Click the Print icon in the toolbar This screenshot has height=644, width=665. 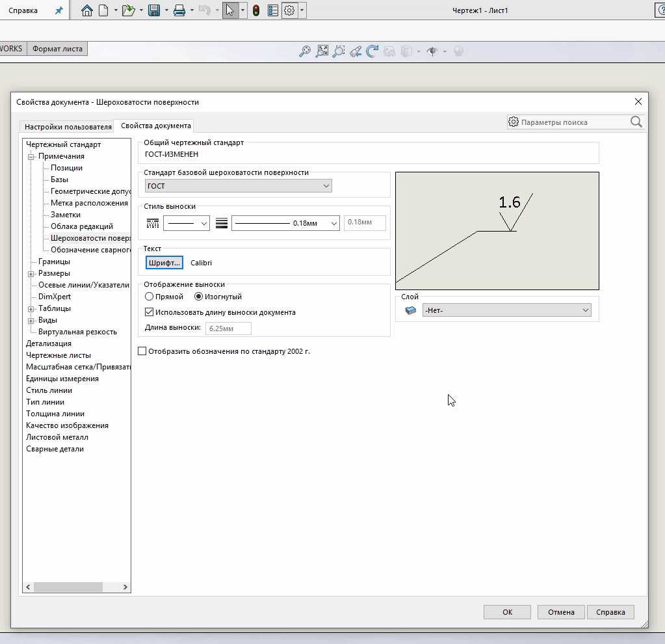point(179,10)
